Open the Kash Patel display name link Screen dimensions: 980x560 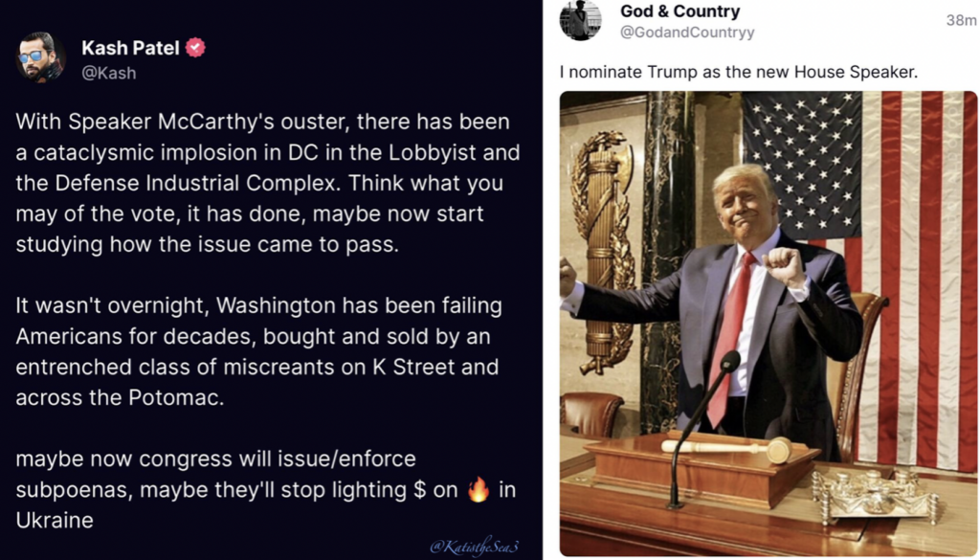131,47
